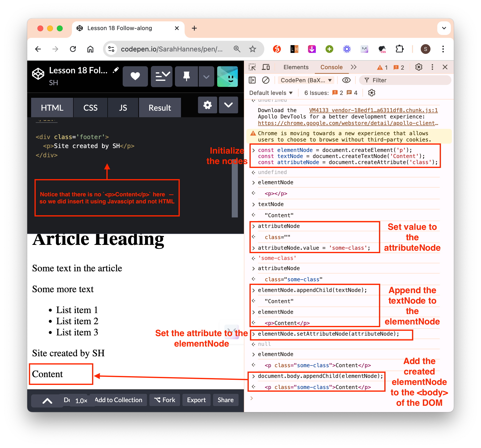
Task: Click the browser back arrow
Action: [x=38, y=49]
